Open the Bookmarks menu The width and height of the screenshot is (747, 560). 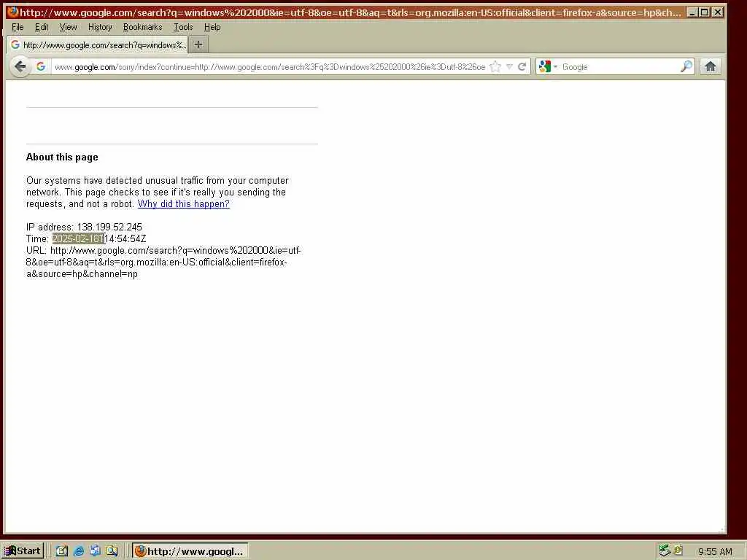click(x=142, y=27)
